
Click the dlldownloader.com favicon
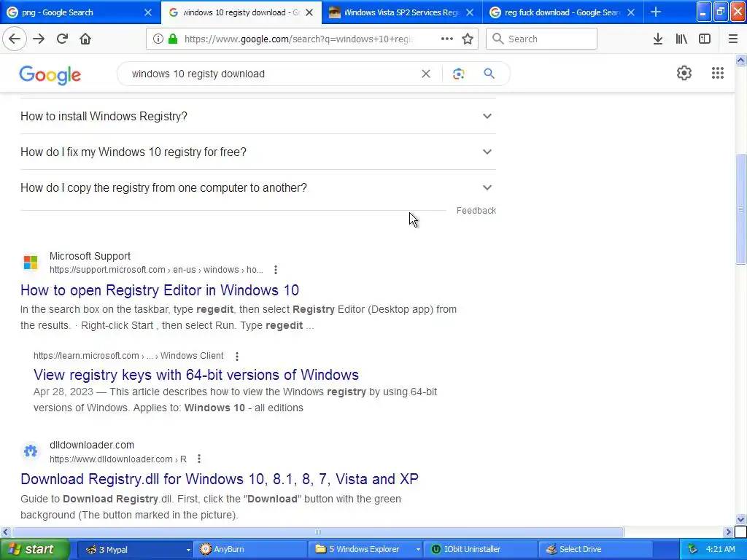31,451
